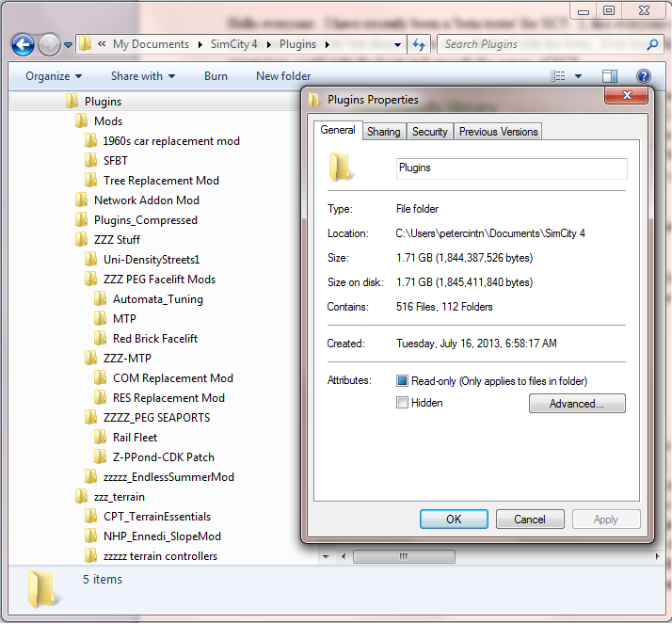This screenshot has width=672, height=624.
Task: Select NHP_Ennedi_SlopeMod folder name
Action: pos(162,536)
